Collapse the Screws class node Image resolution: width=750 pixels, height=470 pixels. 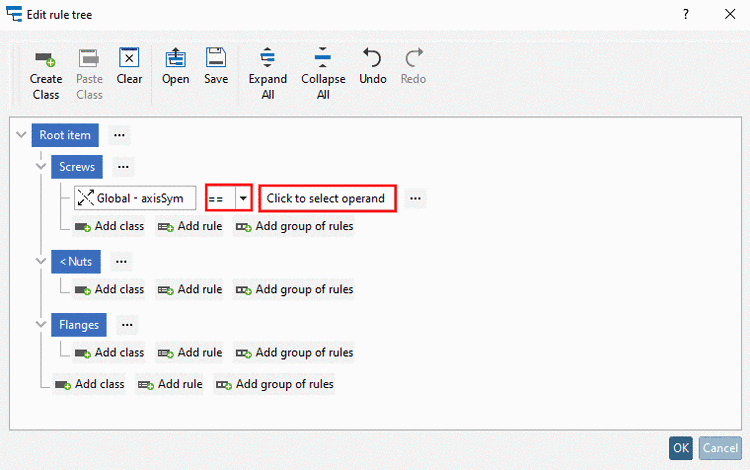pos(41,166)
